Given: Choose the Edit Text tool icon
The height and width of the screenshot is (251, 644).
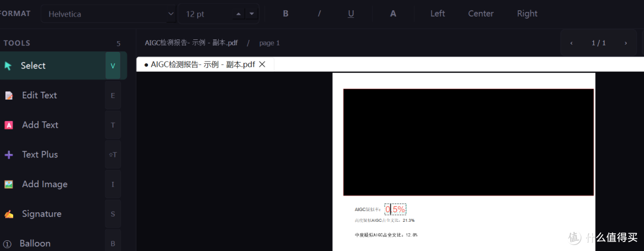Looking at the screenshot, I should click(x=8, y=95).
